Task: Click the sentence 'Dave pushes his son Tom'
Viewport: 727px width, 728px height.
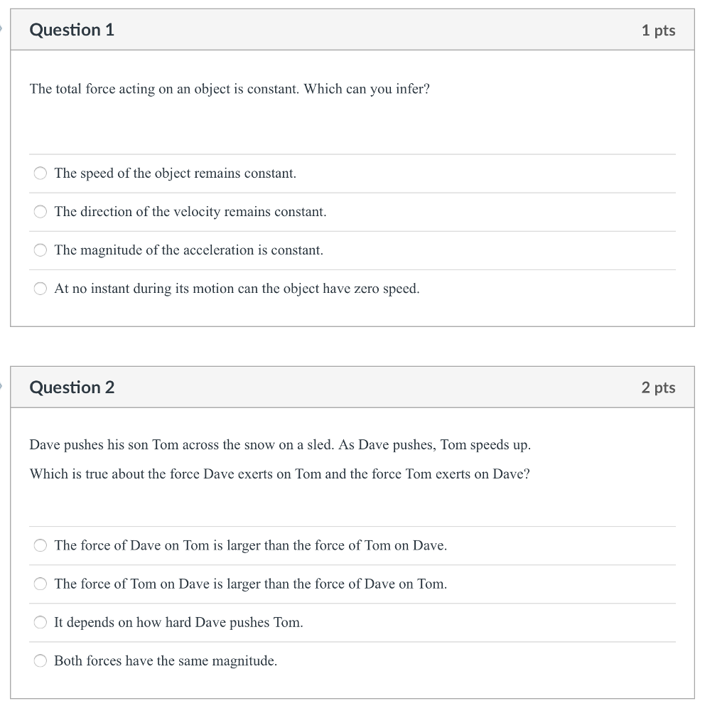Action: point(280,445)
